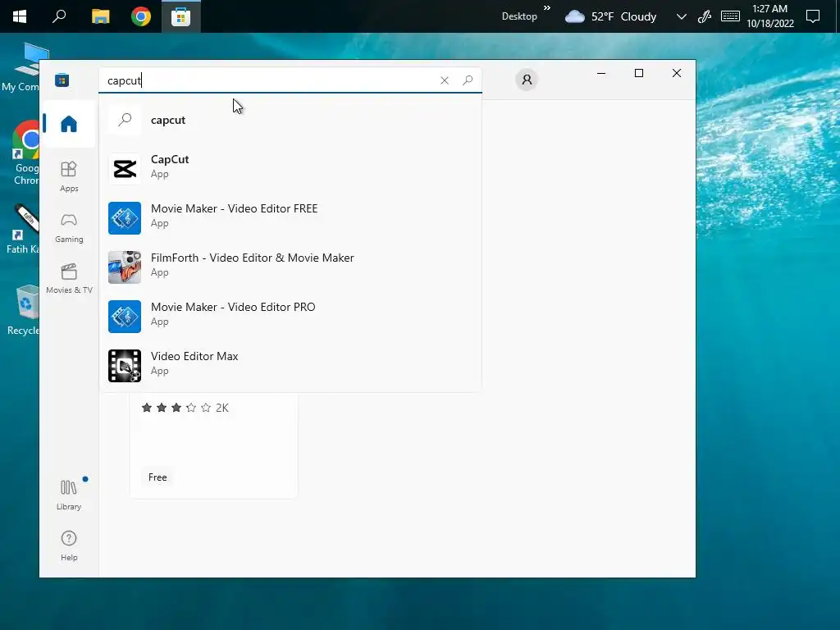Choose FilmForth - Video Editor & Movie Maker
The image size is (840, 630).
point(290,267)
